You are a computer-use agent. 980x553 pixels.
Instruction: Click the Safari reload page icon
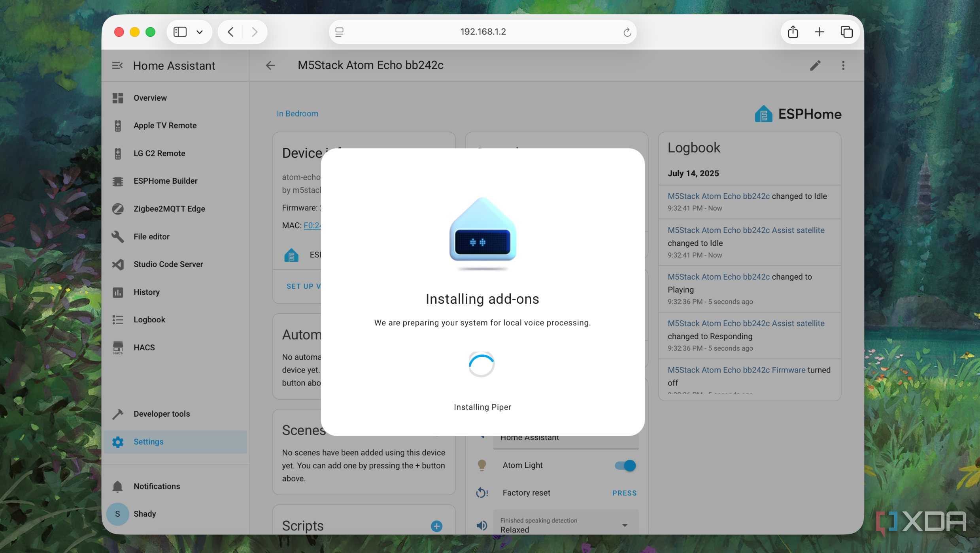coord(627,32)
